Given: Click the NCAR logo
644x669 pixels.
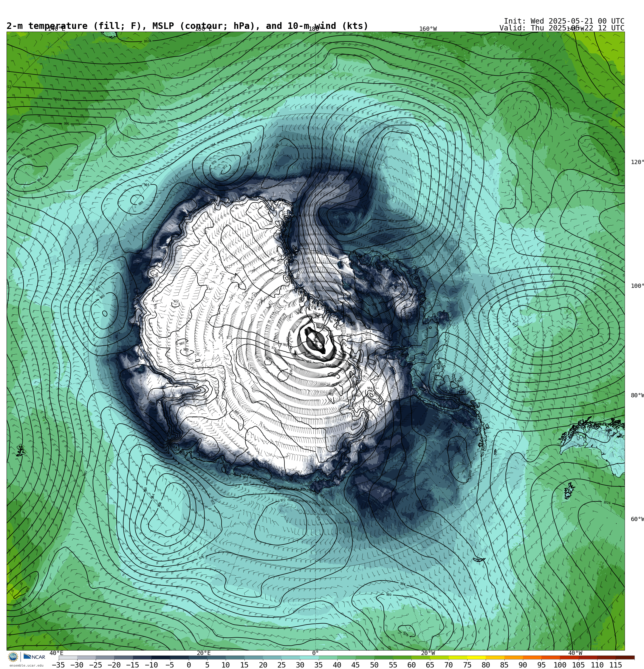Looking at the screenshot, I should 34,657.
